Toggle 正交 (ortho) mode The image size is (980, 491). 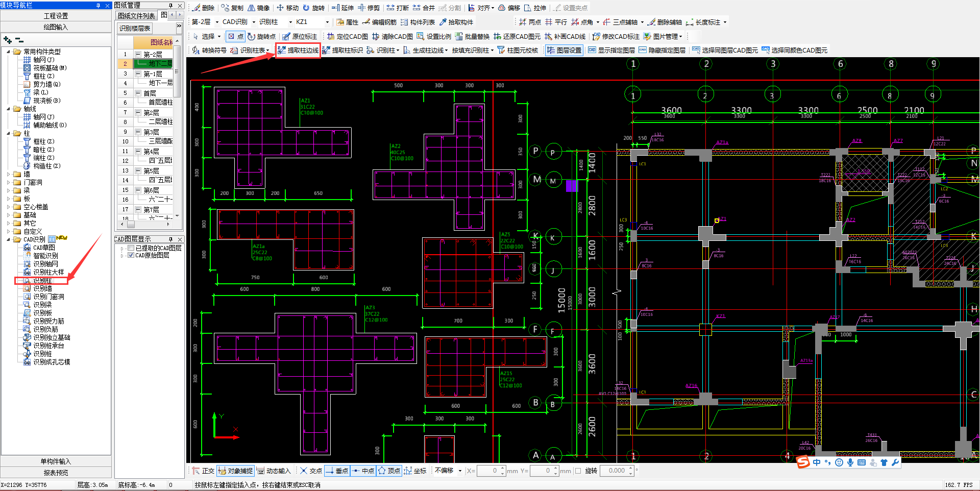tap(203, 471)
